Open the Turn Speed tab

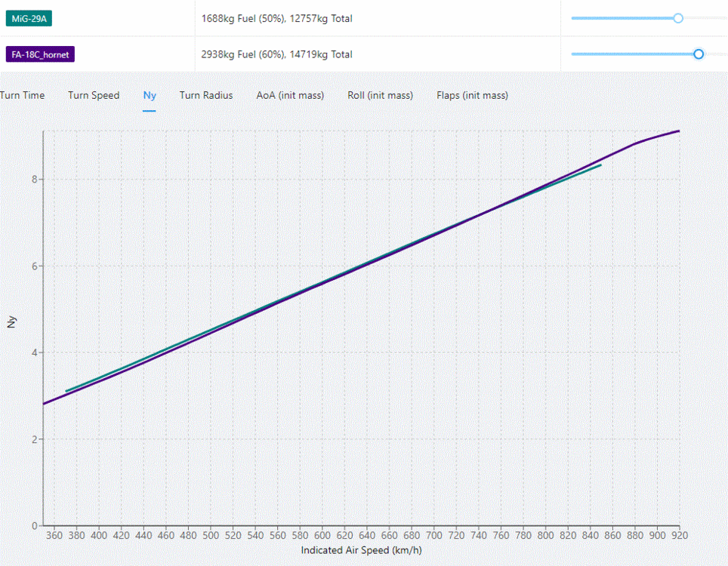94,95
